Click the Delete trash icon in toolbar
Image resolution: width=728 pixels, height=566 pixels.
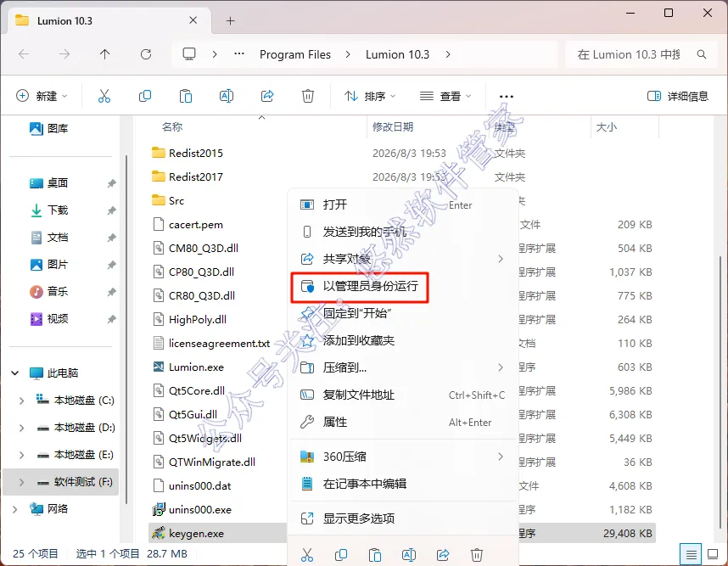pos(308,96)
